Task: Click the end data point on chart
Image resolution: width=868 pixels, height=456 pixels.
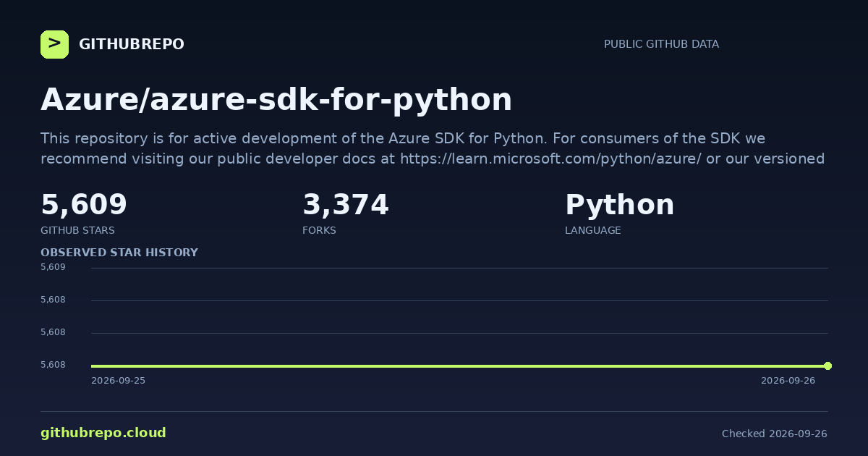Action: (827, 366)
